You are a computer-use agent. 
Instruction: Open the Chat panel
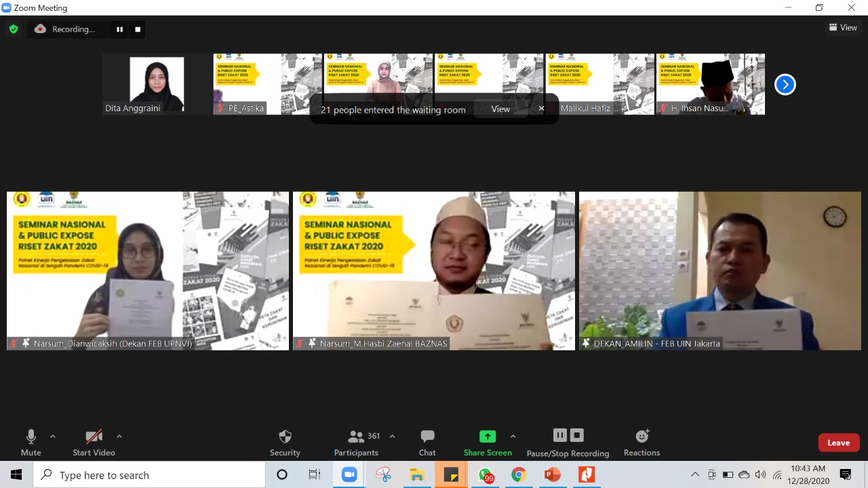coord(427,442)
